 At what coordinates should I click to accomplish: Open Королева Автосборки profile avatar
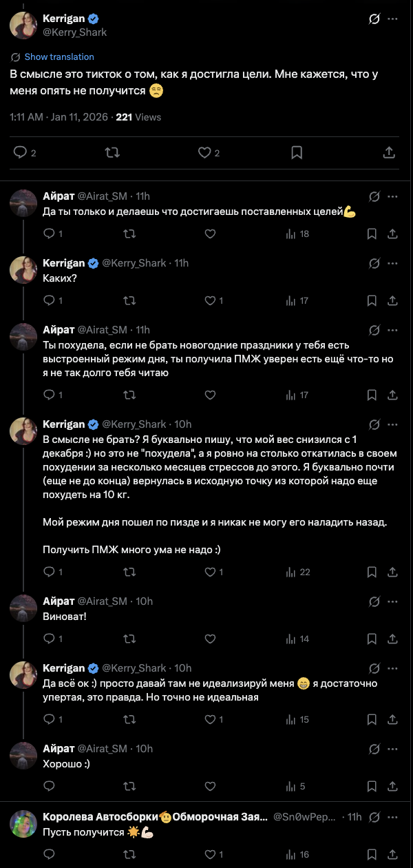(x=23, y=824)
